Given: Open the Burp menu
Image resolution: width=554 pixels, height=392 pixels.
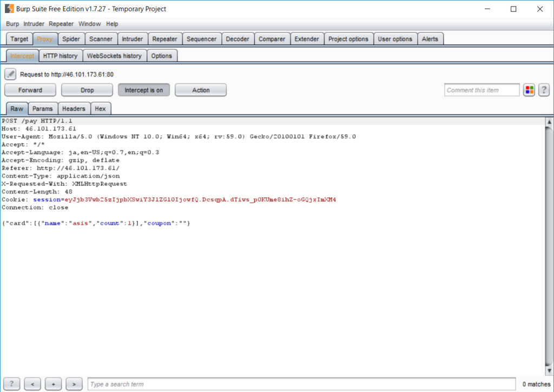Looking at the screenshot, I should (x=12, y=24).
